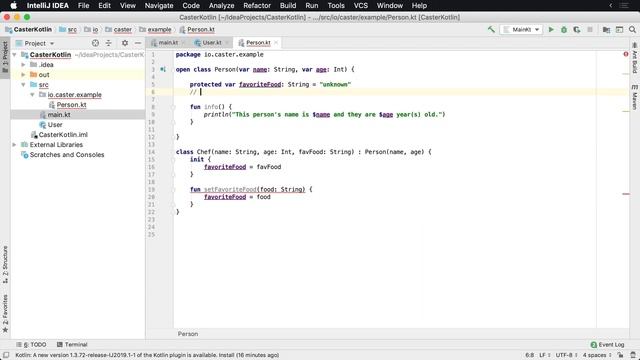The image size is (640, 360).
Task: Select main.kt in the project tree
Action: pyautogui.click(x=59, y=115)
